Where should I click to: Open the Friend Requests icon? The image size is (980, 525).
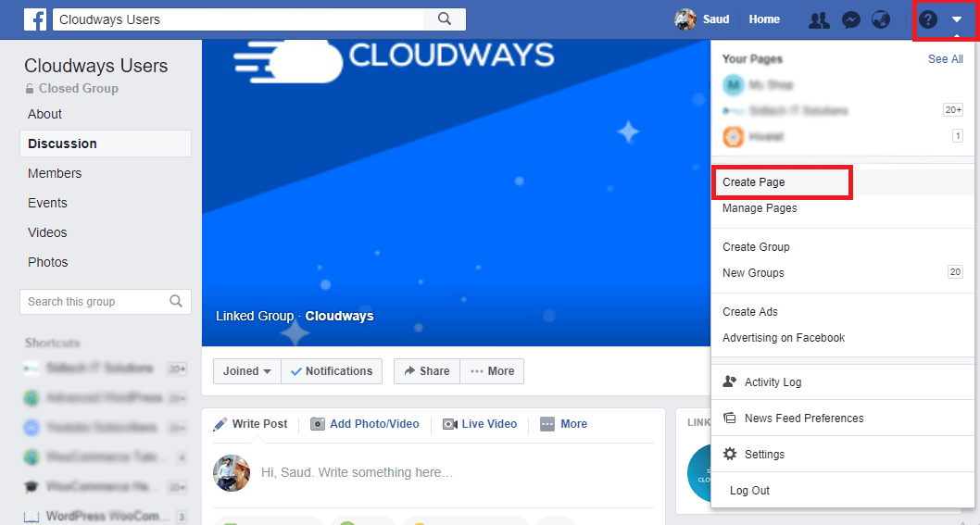tap(819, 20)
